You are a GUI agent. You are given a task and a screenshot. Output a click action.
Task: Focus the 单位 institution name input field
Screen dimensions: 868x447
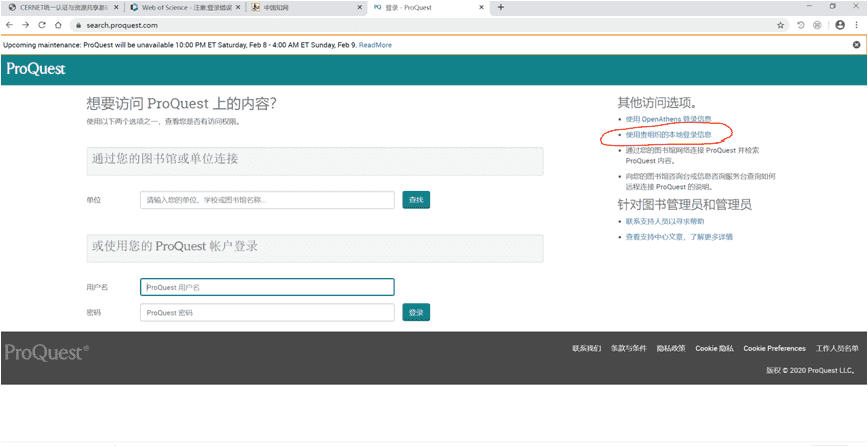[267, 200]
